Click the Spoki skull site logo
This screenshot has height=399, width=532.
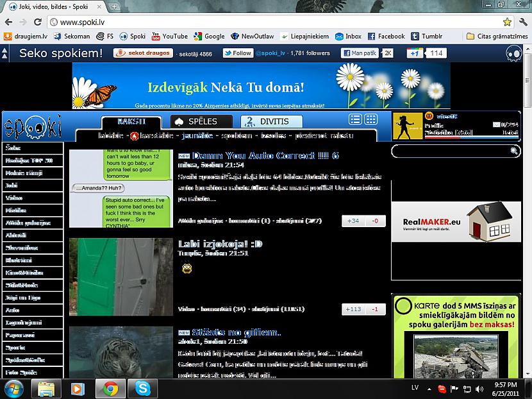tap(33, 126)
